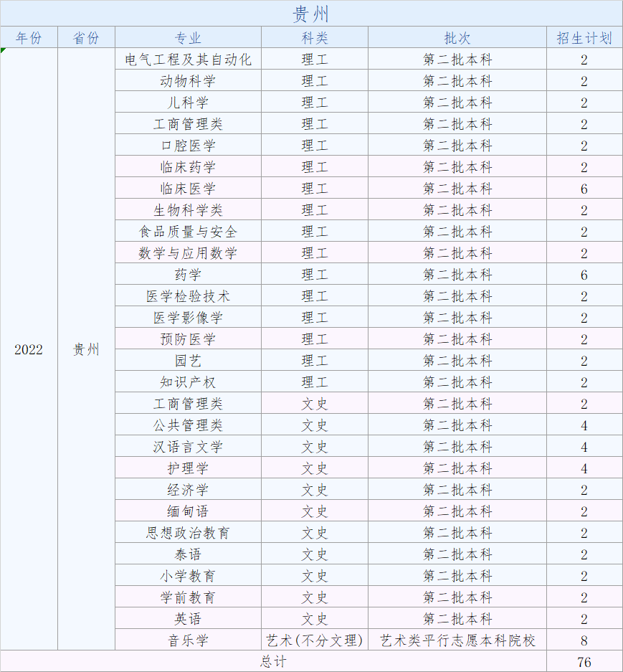Click the merged 2022 year cell
Screen dimensions: 623x672
29,349
